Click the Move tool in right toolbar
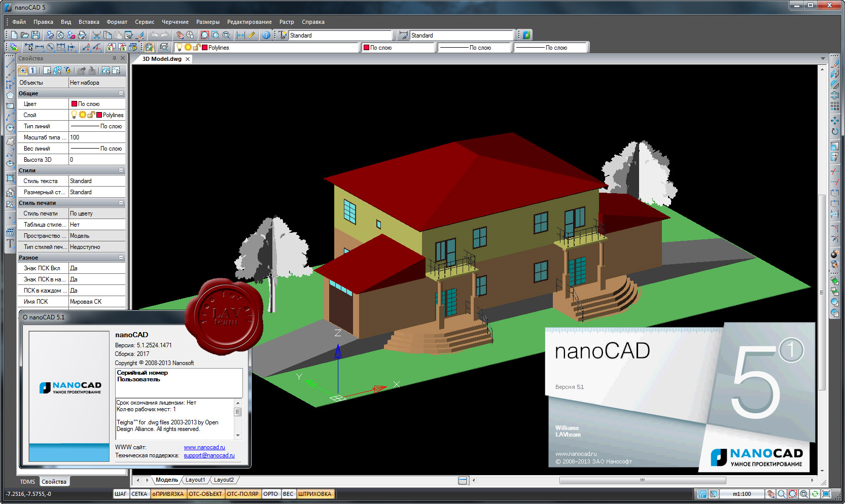Viewport: 845px width, 504px height. [835, 121]
